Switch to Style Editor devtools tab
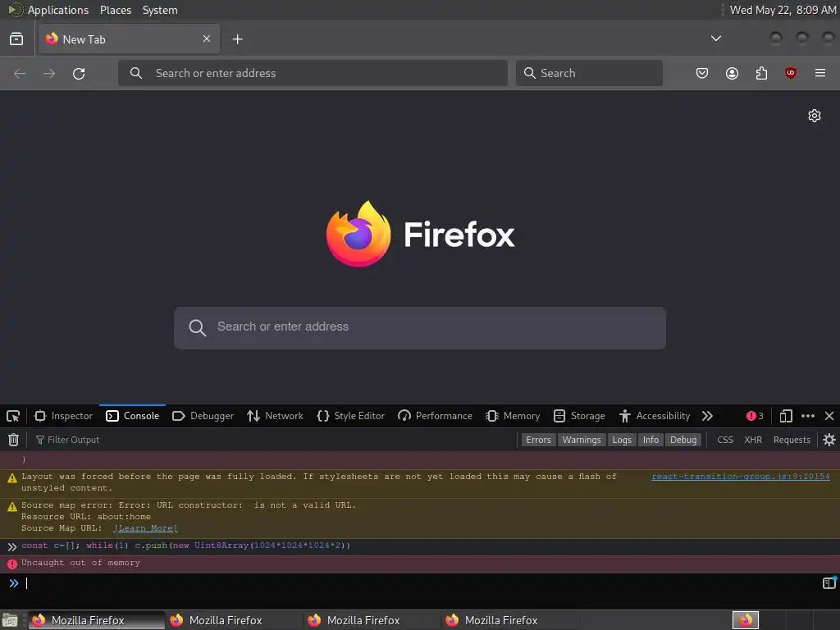The width and height of the screenshot is (840, 630). point(351,416)
